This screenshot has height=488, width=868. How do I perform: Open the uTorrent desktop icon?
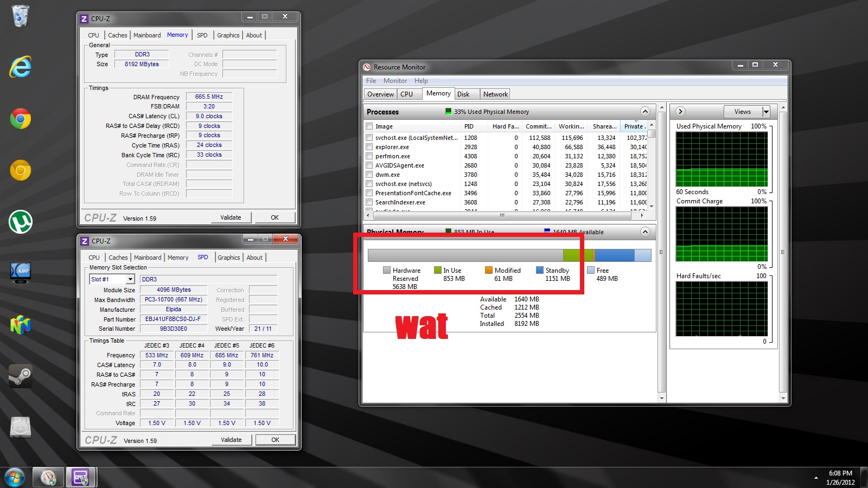20,222
